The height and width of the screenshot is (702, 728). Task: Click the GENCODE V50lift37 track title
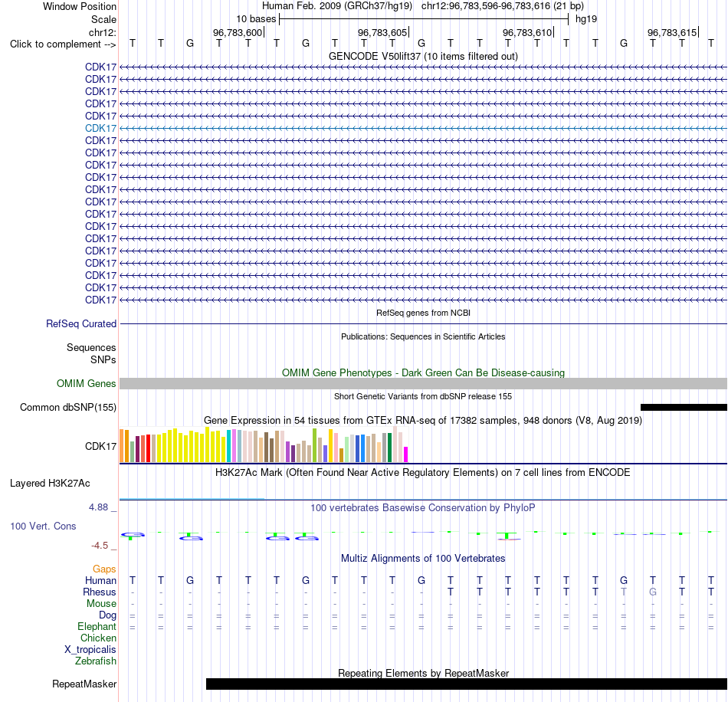pyautogui.click(x=423, y=56)
